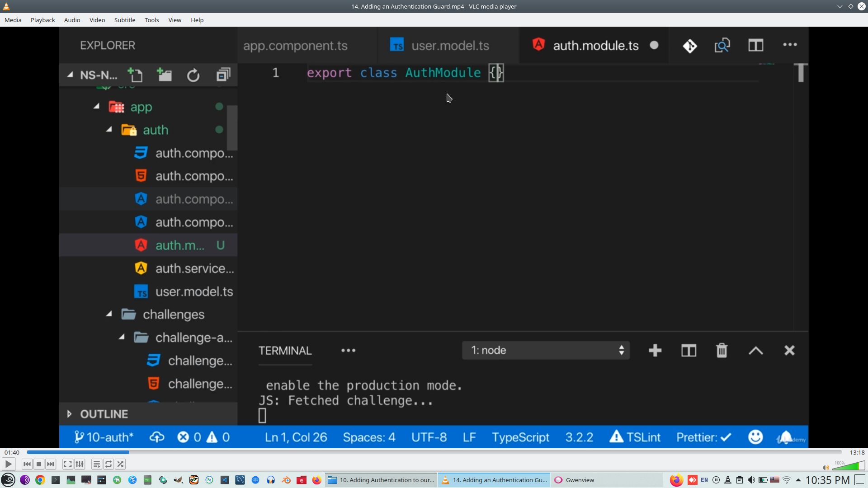
Task: Click the remaining time label 13:18
Action: coord(857,452)
